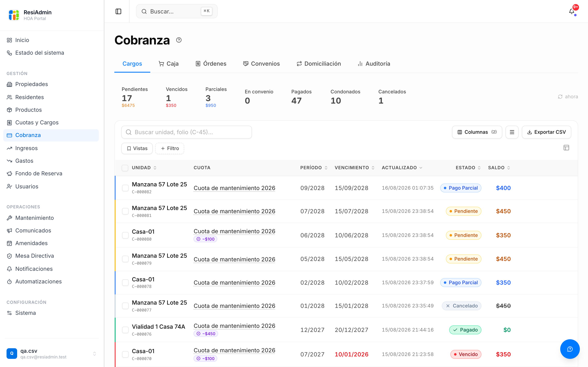Screen dimensions: 588x367
Task: Switch to the Convenios tab
Action: pyautogui.click(x=261, y=64)
